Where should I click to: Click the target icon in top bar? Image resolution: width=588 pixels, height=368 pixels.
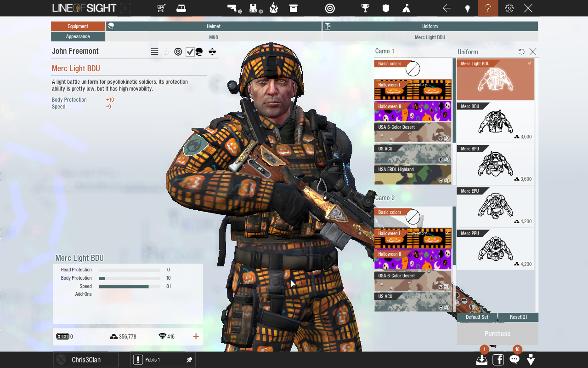[x=330, y=8]
